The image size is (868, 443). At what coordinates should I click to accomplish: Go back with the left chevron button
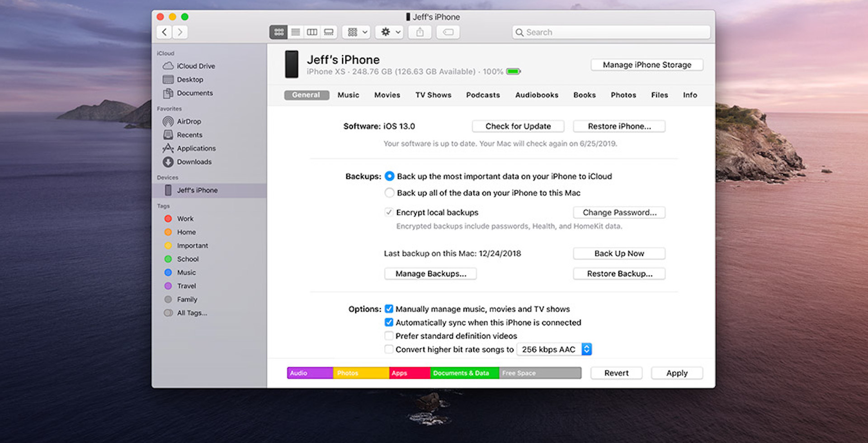[x=165, y=32]
